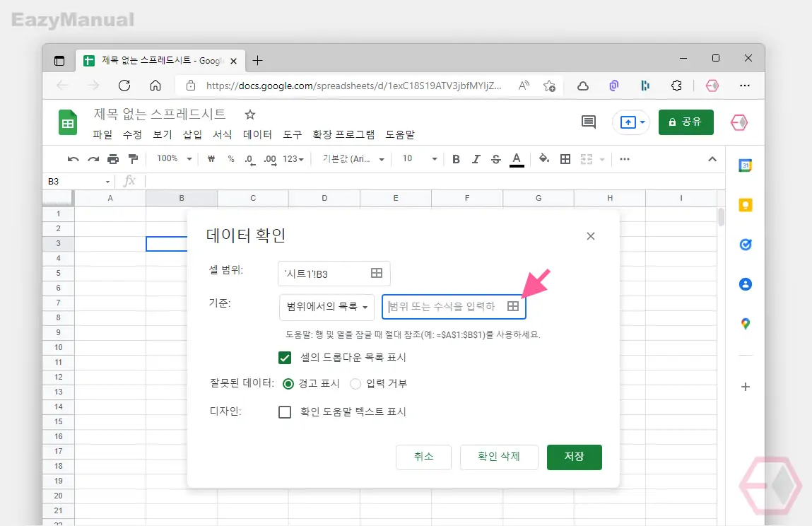
Task: Open name box dropdown arrow
Action: click(x=107, y=182)
